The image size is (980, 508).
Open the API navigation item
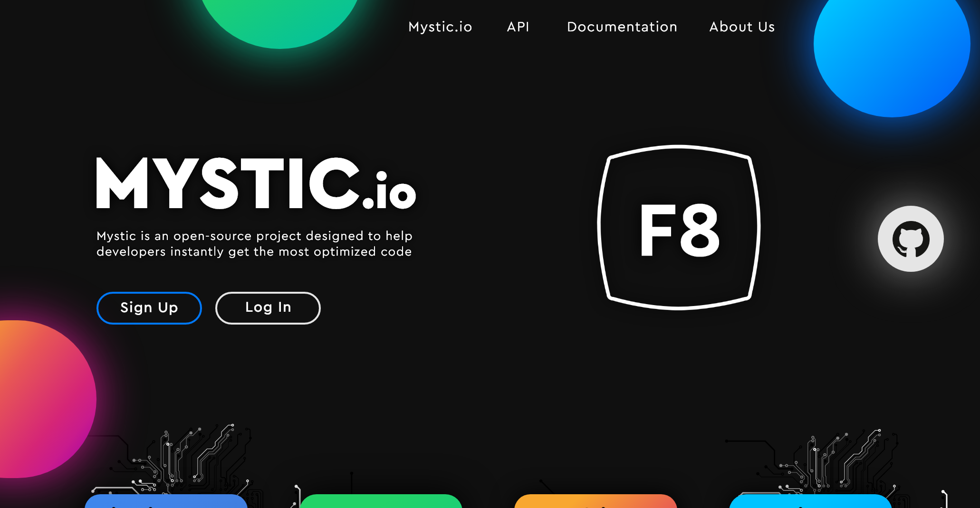518,27
